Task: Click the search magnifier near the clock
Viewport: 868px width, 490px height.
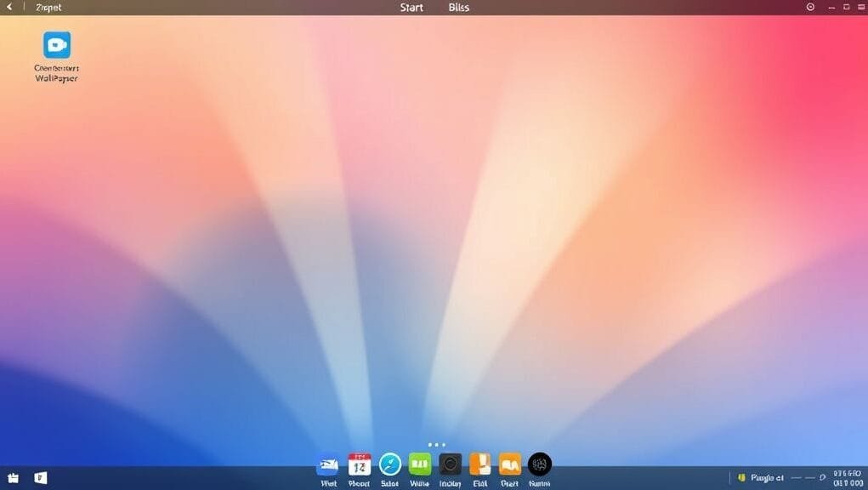Action: coord(823,477)
